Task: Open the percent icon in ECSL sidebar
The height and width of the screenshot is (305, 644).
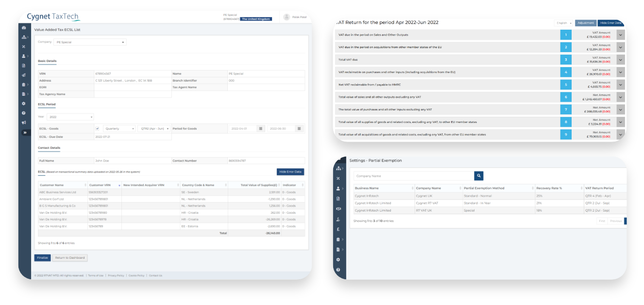Action: point(24,47)
